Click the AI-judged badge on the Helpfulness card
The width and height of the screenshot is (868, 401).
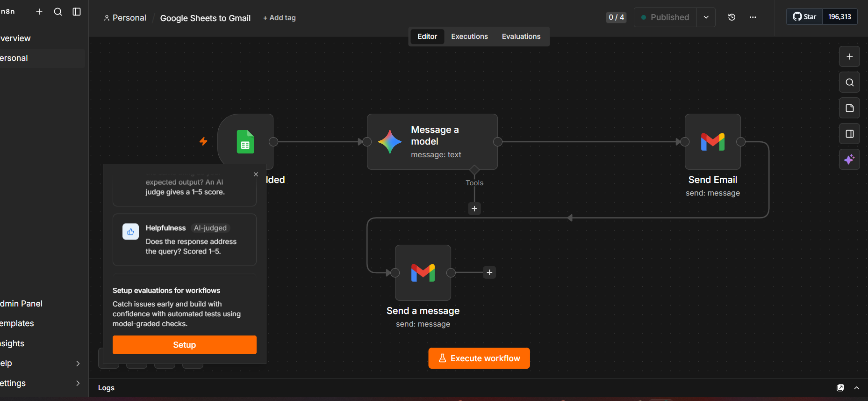point(210,228)
